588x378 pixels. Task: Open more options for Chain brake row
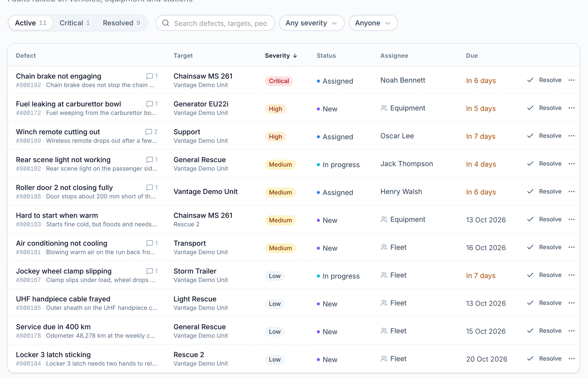click(572, 80)
